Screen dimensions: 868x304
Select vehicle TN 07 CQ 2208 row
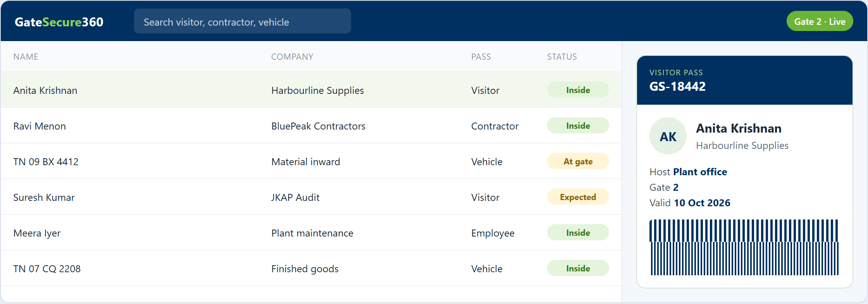(311, 268)
